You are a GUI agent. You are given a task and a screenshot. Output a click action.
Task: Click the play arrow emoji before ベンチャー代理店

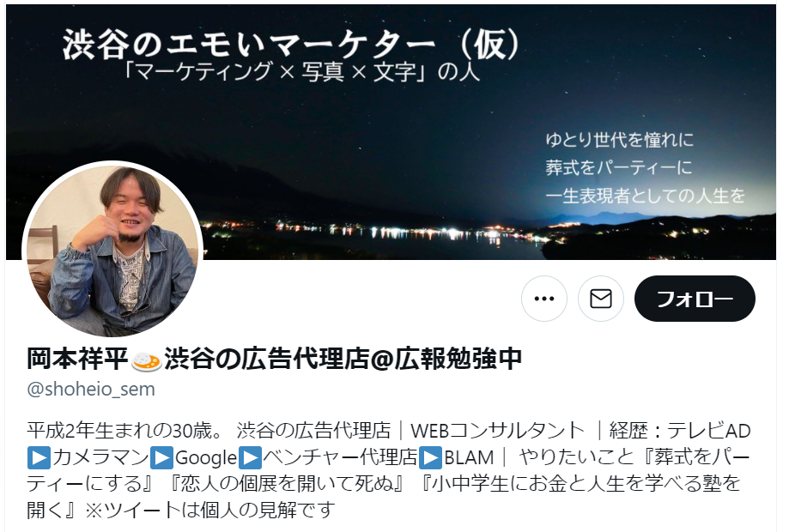tap(250, 457)
